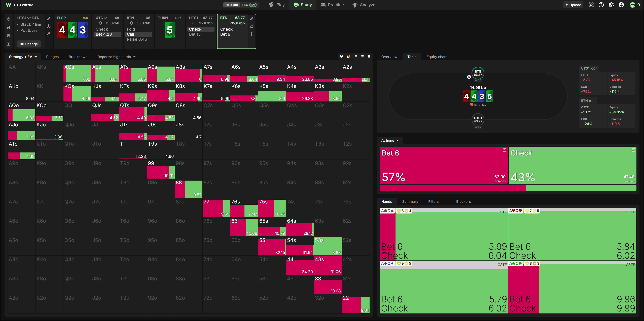Viewport: 644px width, 321px height.
Task: Click the reset/undo arrow icon in left sidebar
Action: click(9, 19)
